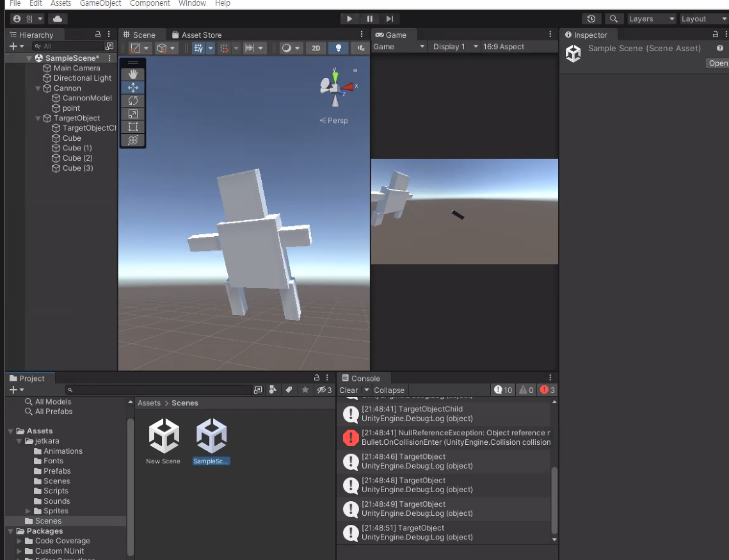Click the cloud services icon

(x=58, y=19)
